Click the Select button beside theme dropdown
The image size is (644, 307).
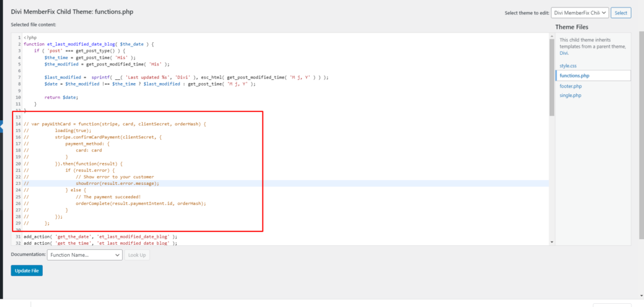pyautogui.click(x=621, y=13)
